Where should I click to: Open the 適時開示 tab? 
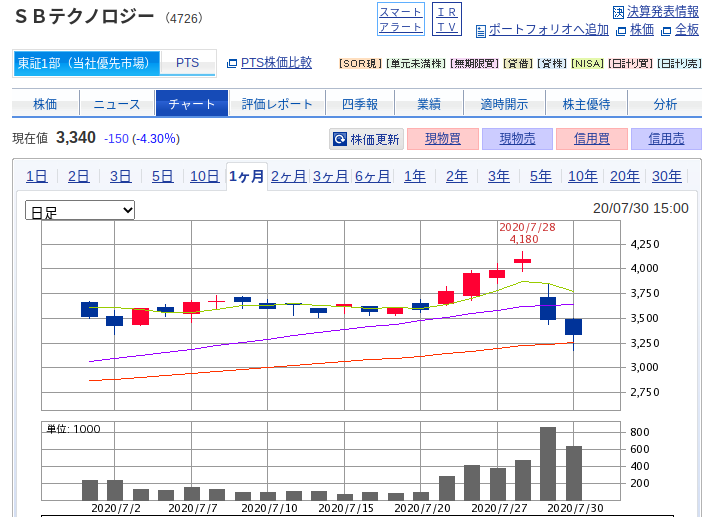click(504, 104)
